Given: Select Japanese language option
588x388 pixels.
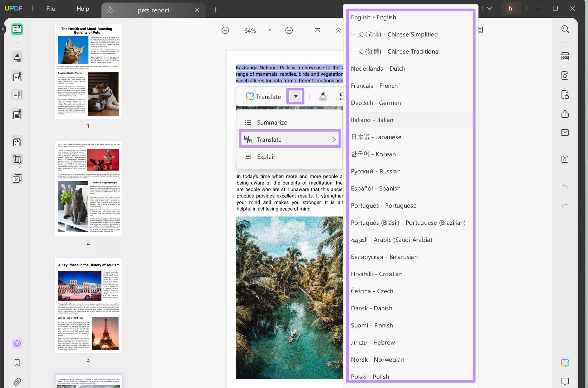Looking at the screenshot, I should [411, 137].
